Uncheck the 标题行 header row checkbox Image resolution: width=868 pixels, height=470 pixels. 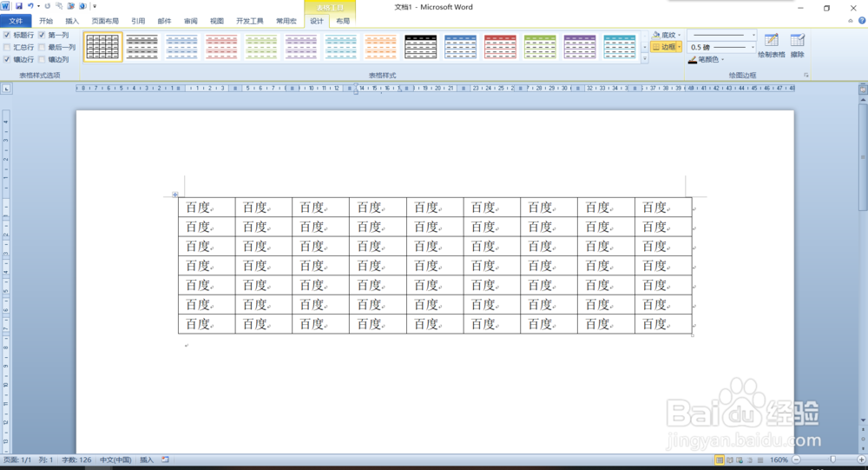(7, 35)
